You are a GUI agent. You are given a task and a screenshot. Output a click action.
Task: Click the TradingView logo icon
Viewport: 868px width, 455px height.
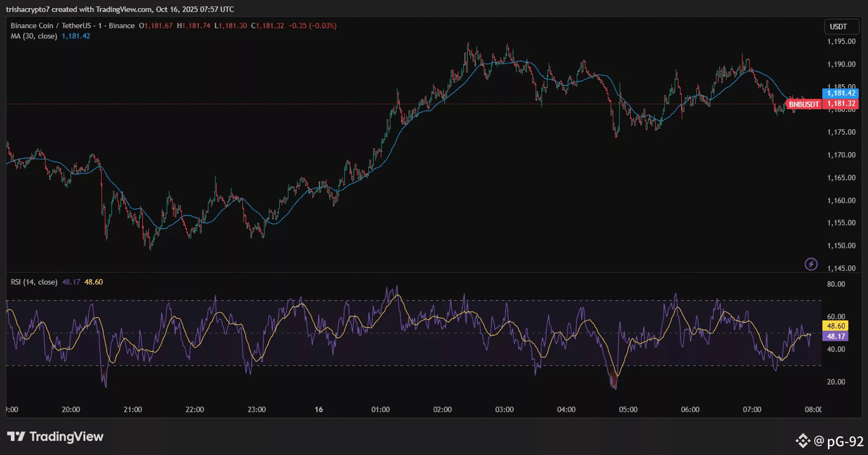pyautogui.click(x=16, y=436)
